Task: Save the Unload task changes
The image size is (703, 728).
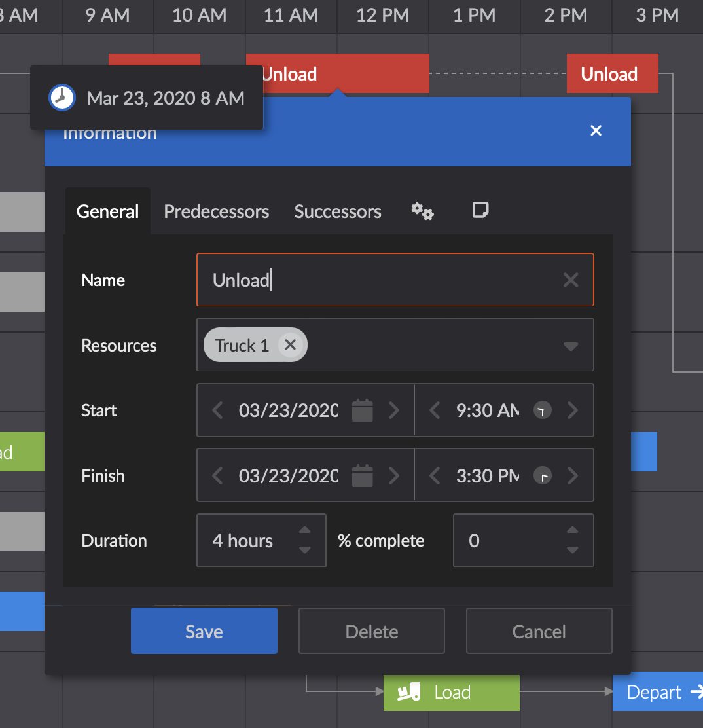Action: click(204, 630)
